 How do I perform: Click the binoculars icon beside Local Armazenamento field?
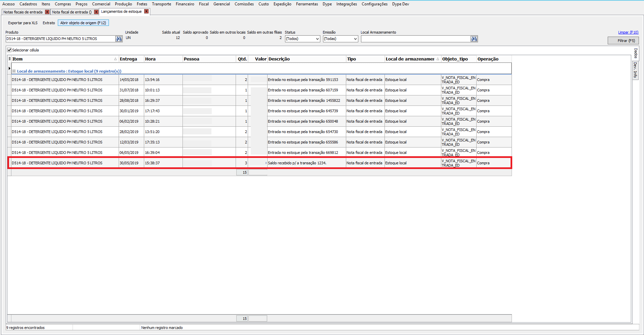tap(474, 39)
